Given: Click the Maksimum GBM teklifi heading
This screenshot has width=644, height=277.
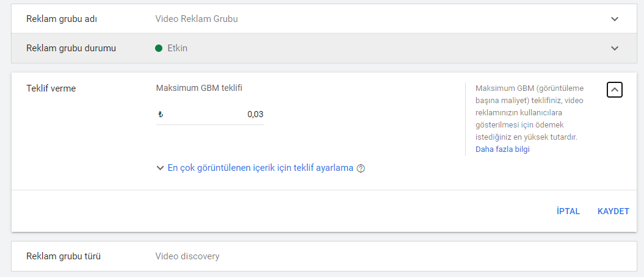Looking at the screenshot, I should tap(199, 88).
